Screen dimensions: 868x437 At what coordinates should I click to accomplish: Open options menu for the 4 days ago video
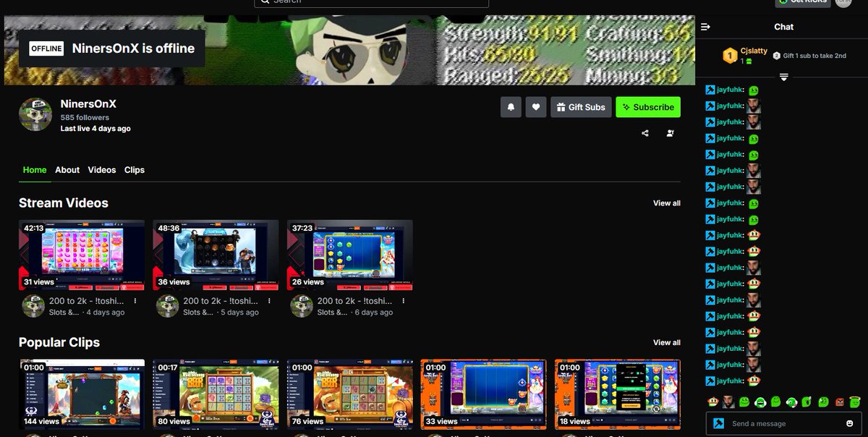click(135, 300)
